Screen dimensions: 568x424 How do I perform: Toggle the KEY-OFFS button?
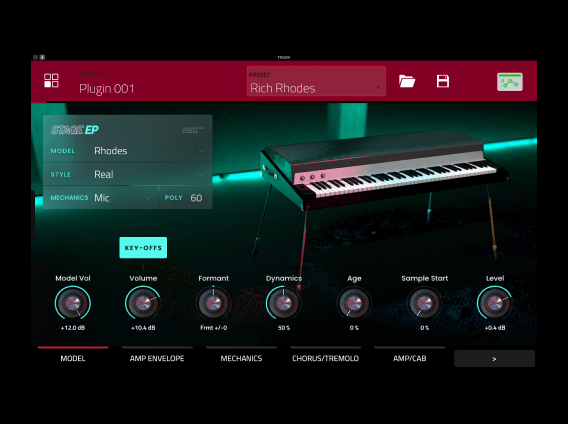143,248
